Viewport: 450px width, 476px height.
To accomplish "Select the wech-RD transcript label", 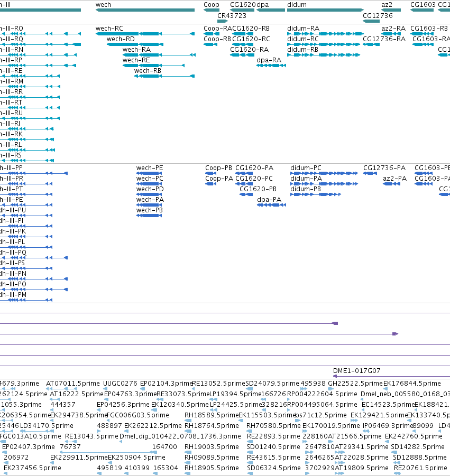I will [121, 39].
